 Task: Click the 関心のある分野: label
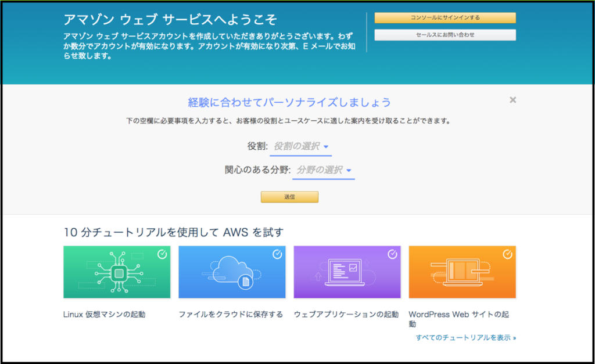(257, 170)
